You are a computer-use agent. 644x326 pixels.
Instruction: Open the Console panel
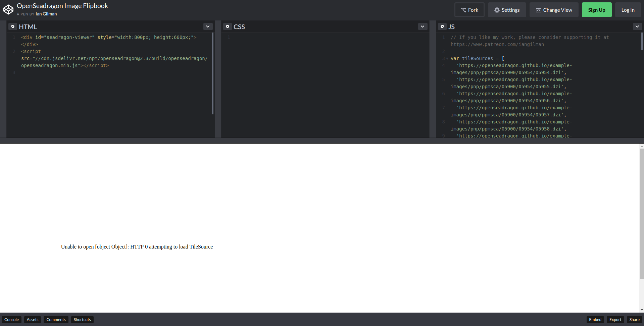11,319
